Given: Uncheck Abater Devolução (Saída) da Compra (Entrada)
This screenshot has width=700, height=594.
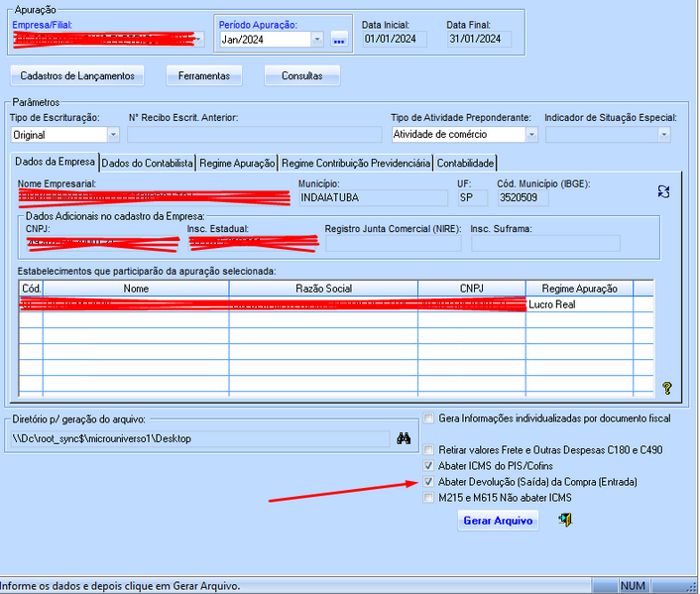Looking at the screenshot, I should pos(428,482).
